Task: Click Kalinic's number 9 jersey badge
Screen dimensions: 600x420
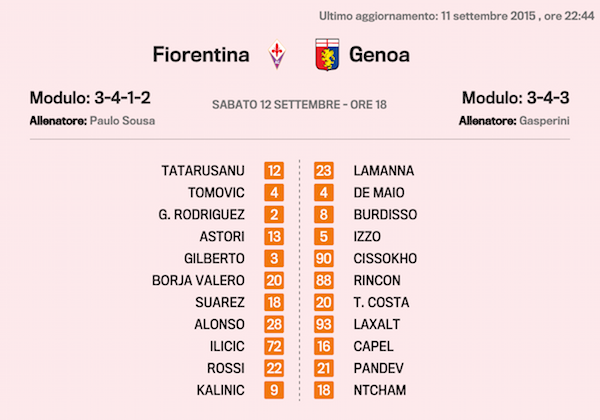Action: tap(274, 390)
